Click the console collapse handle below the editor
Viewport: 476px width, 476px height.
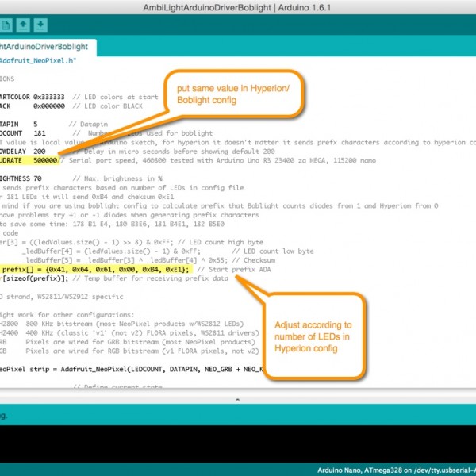pos(238,400)
